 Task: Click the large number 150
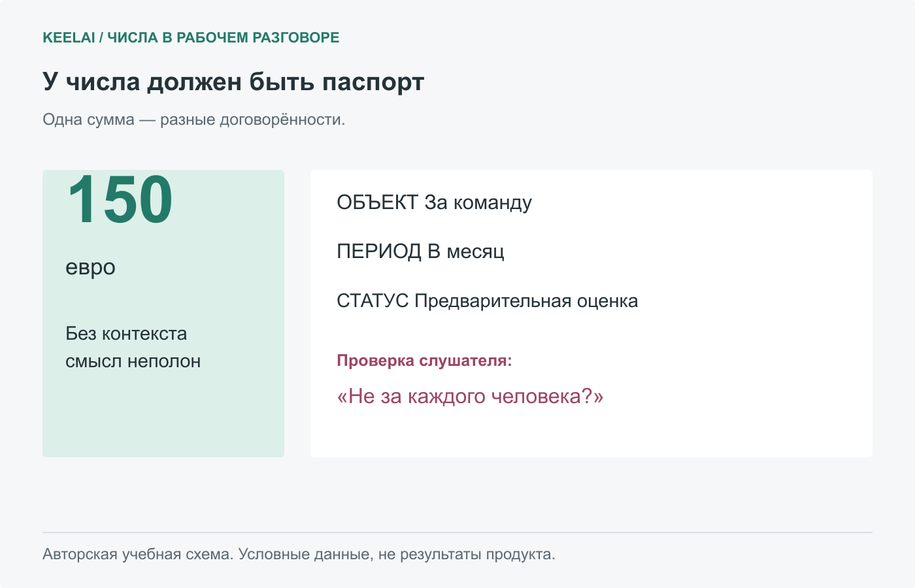120,199
